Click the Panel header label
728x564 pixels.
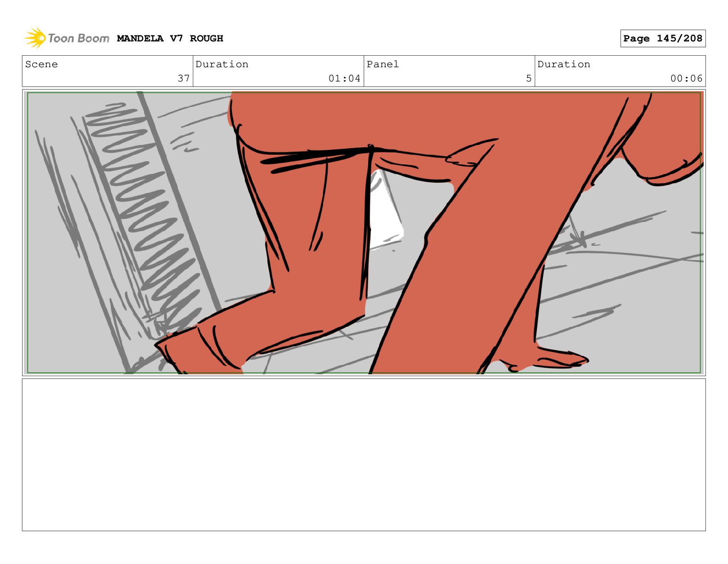point(382,64)
